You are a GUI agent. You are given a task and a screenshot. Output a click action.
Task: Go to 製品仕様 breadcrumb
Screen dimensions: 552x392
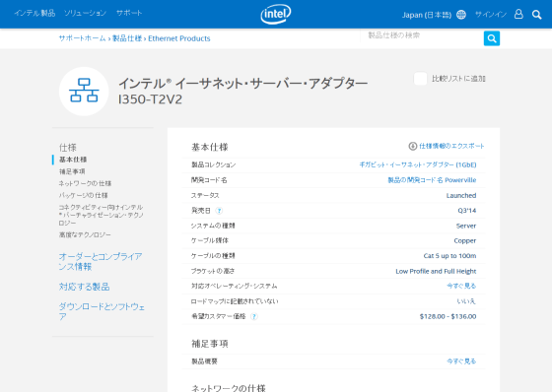(127, 38)
